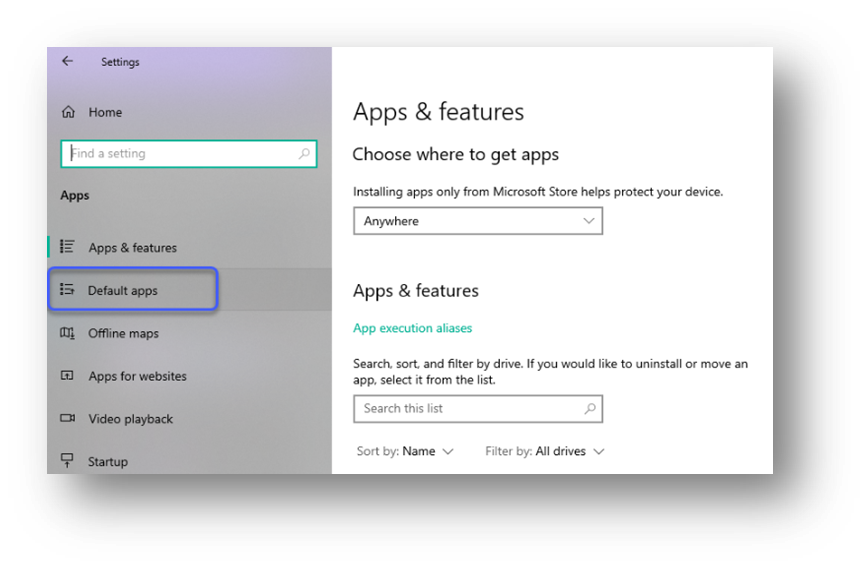Expand the Filter by All drives dropdown

545,451
